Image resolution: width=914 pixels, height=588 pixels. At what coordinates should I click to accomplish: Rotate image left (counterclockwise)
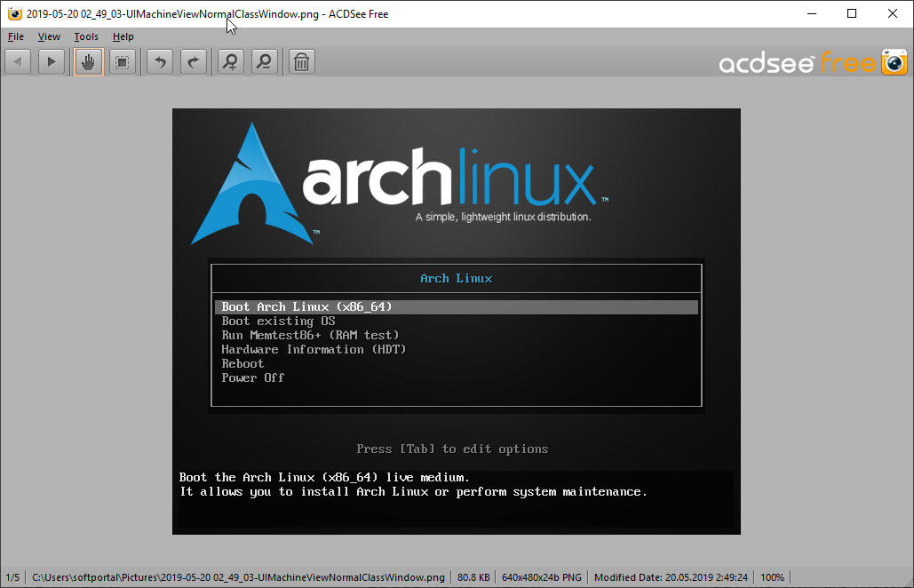coord(160,62)
